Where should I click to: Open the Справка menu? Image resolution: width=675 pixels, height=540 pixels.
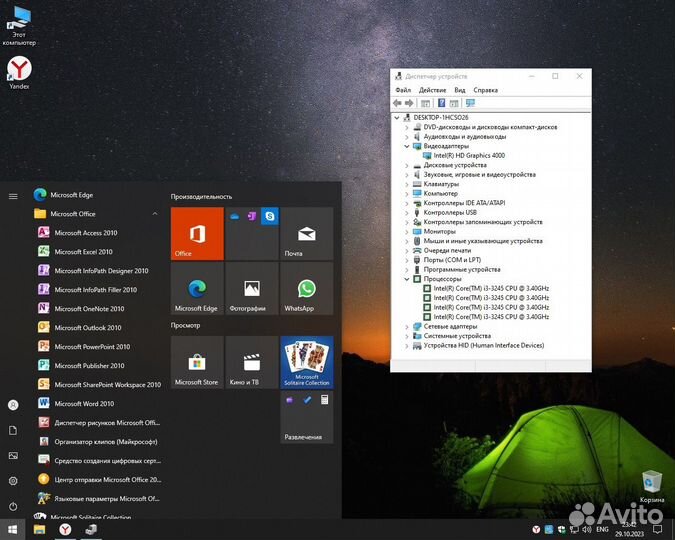[x=485, y=90]
